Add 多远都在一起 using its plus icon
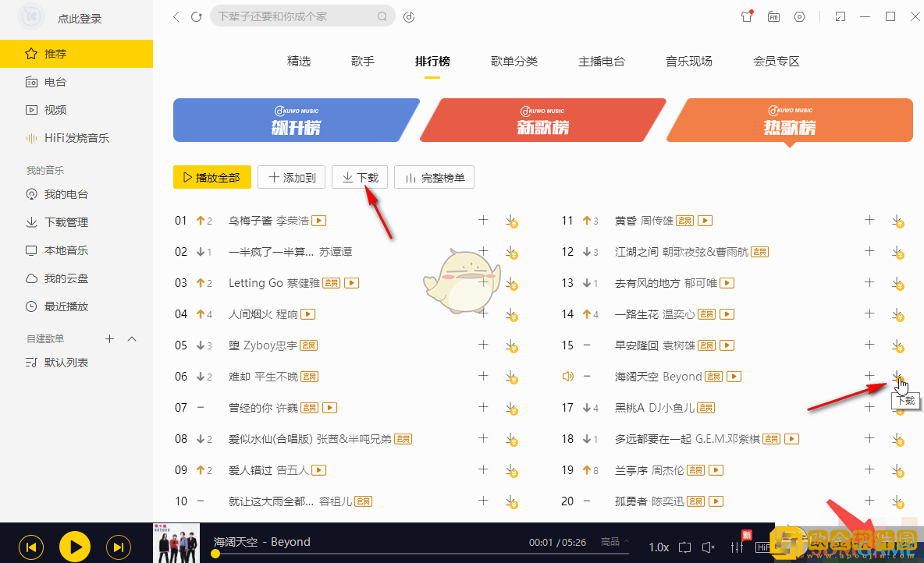924x563 pixels. 869,438
